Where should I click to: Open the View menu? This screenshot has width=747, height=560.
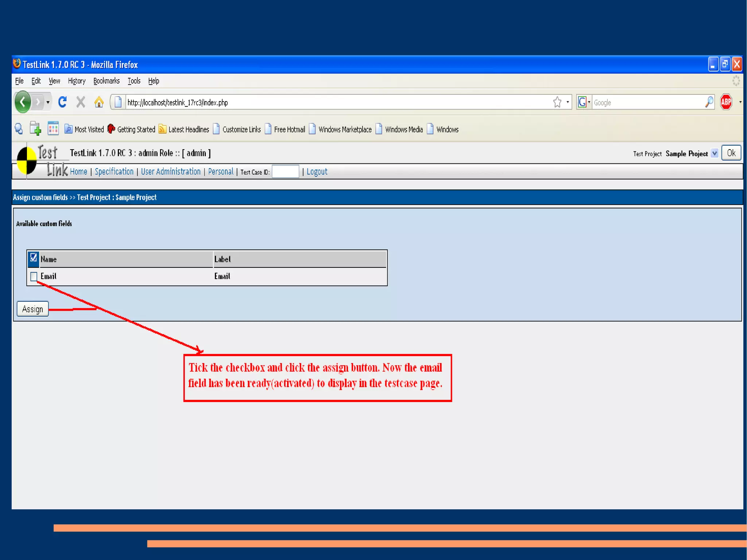(54, 81)
